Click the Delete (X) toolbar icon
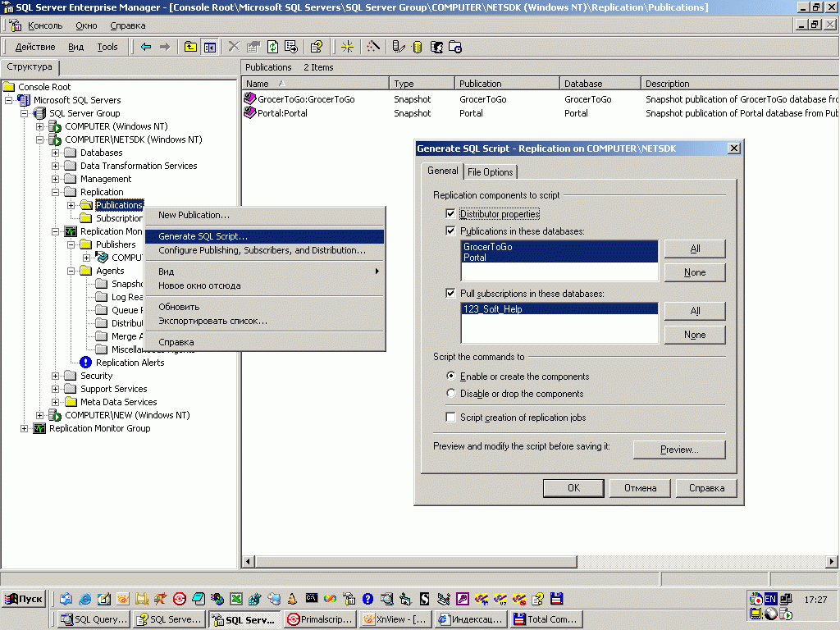This screenshot has width=840, height=630. tap(234, 47)
